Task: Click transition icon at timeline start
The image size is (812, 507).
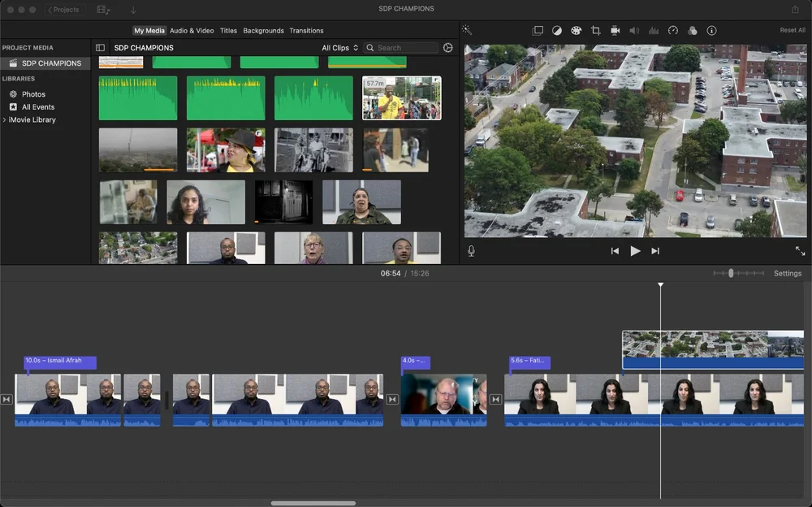Action: (x=6, y=399)
